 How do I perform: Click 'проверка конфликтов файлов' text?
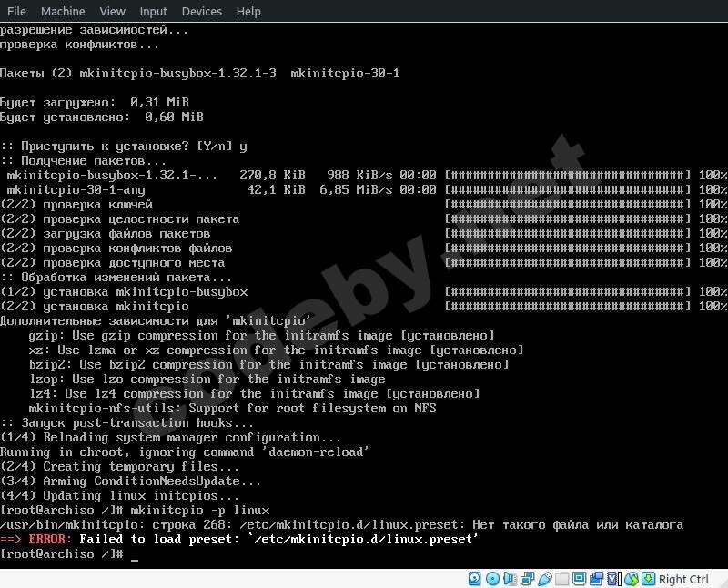pos(137,248)
